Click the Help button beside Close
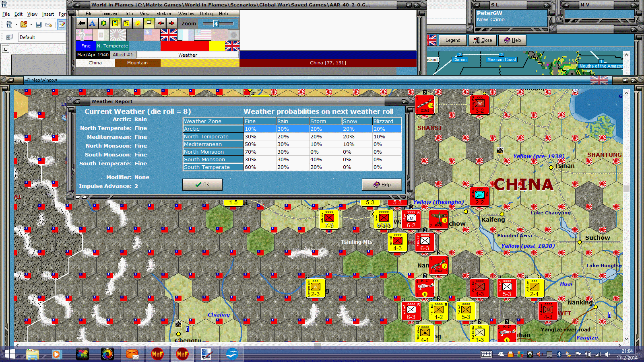Viewport: 644px width, 362px height. pos(512,40)
